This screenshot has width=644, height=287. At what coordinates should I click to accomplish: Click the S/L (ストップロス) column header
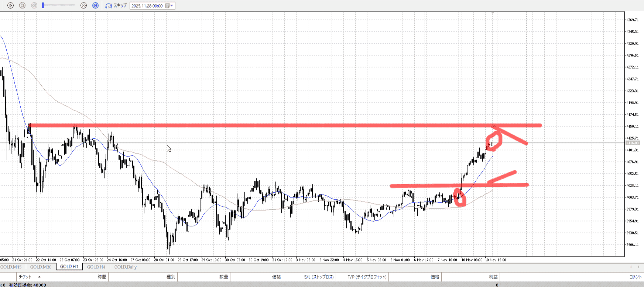pyautogui.click(x=319, y=277)
